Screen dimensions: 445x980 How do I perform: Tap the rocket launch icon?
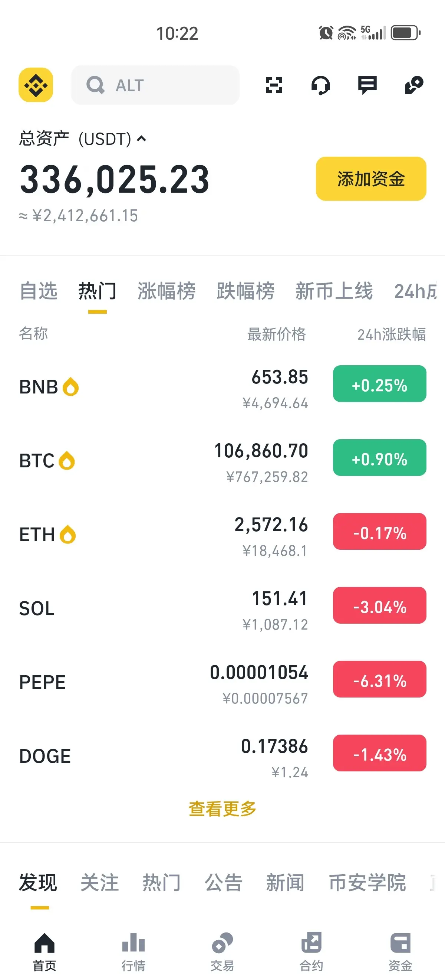click(x=414, y=85)
